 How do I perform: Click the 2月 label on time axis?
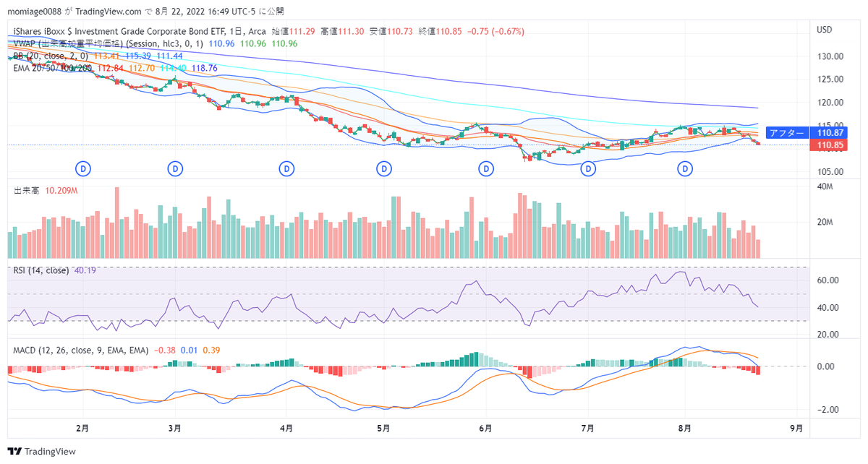click(x=82, y=428)
